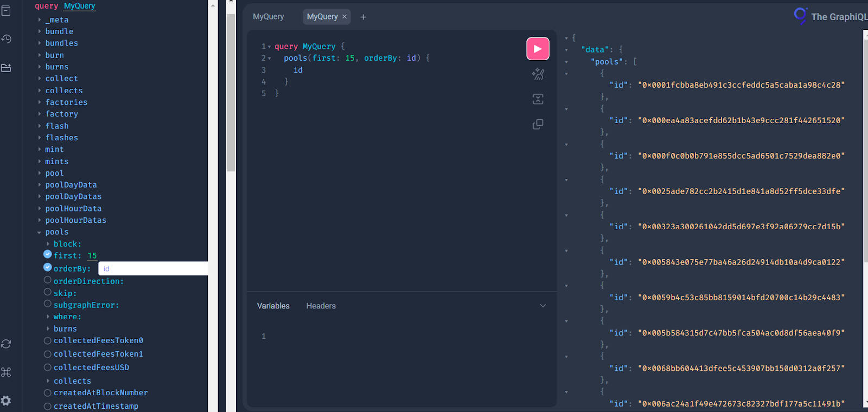Image resolution: width=868 pixels, height=412 pixels.
Task: Click the explorer panel scrollbar
Action: click(231, 92)
